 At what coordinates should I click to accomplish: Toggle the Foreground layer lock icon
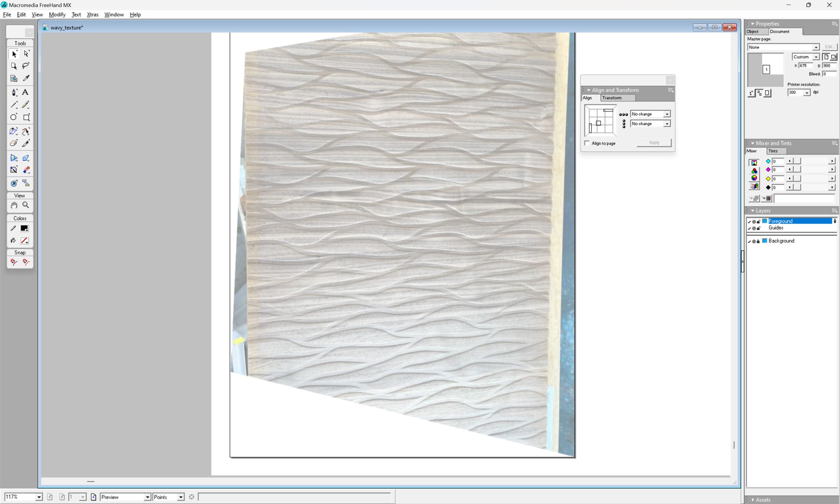[759, 221]
